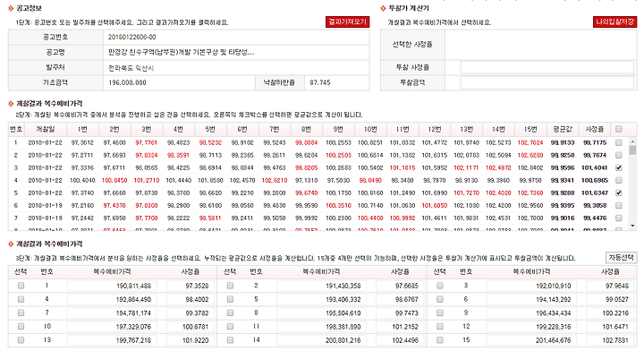
Task: Select 복수예비가격 number 3 checkbox (192,010,910)
Action: 440,286
